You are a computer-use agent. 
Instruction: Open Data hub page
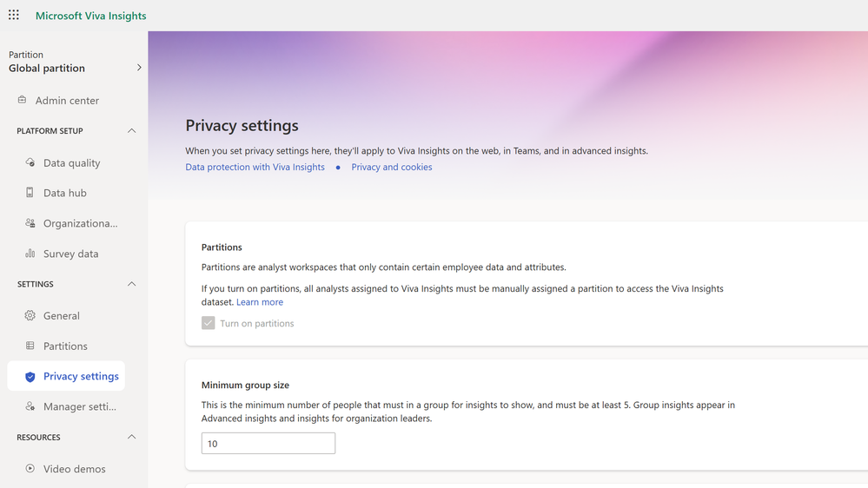click(65, 193)
